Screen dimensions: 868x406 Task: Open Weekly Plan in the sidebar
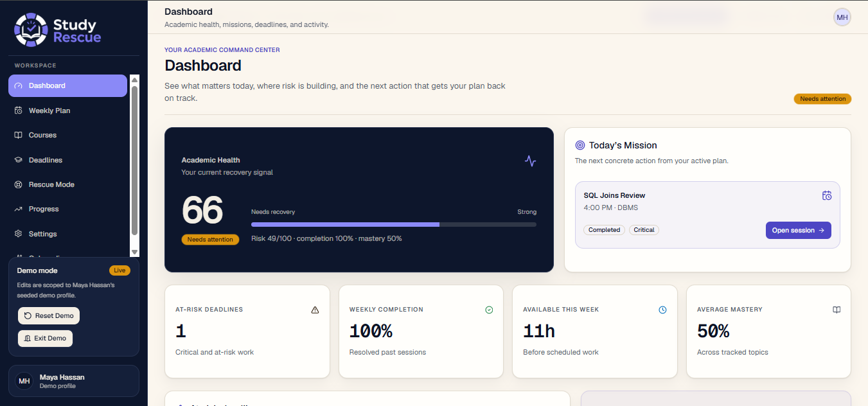[x=67, y=110]
